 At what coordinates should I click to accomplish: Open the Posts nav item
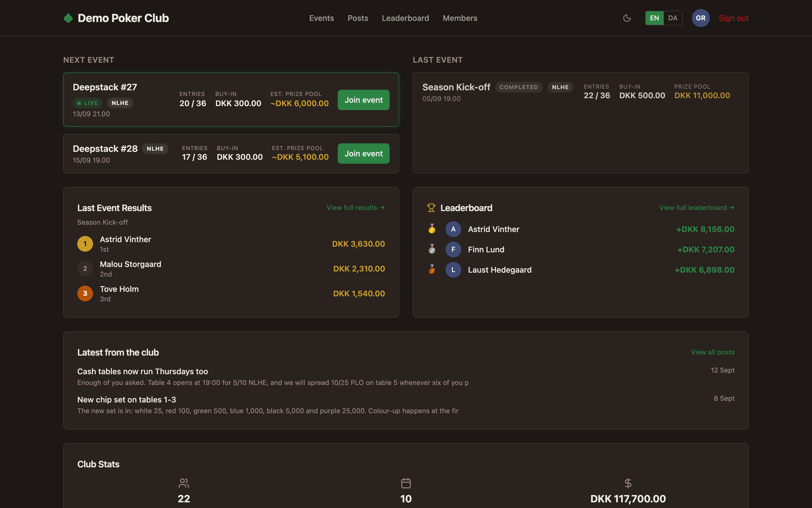(358, 18)
